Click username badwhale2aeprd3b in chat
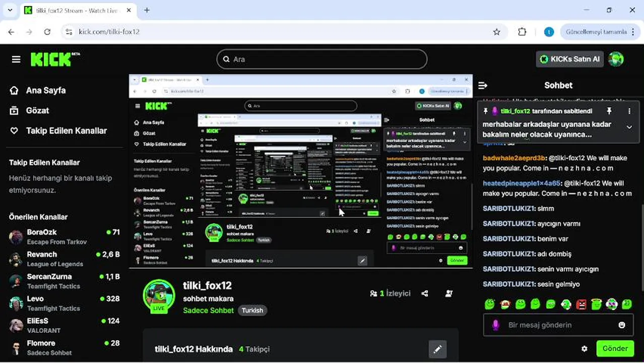The height and width of the screenshot is (363, 644). (514, 158)
